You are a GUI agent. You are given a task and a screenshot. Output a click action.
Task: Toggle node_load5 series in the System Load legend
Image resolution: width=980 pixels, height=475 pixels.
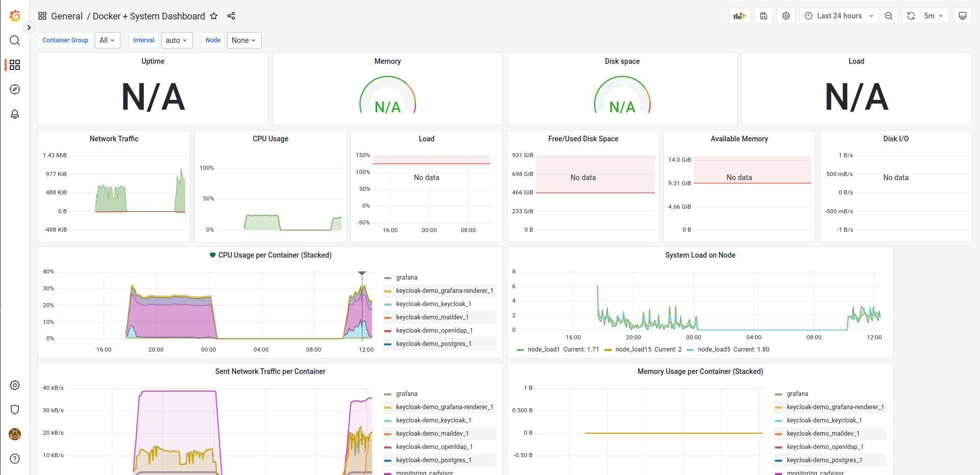(714, 349)
